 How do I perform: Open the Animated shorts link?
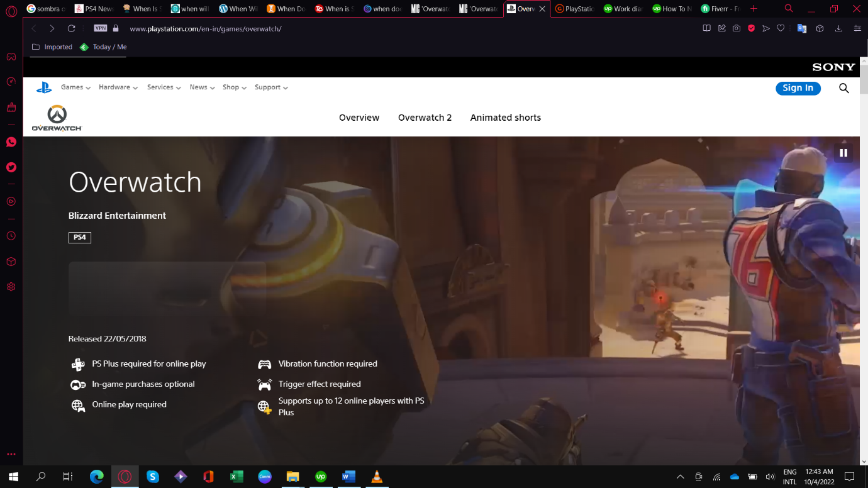click(x=506, y=118)
